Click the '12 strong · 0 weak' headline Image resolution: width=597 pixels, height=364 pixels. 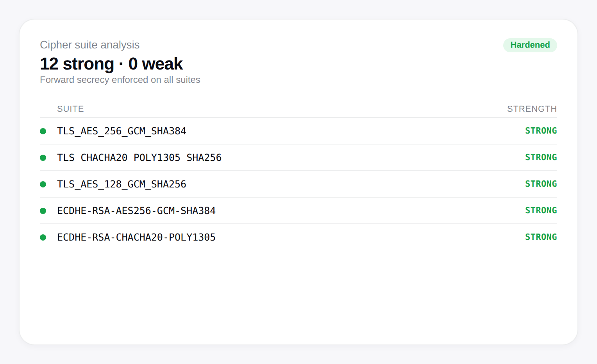(111, 64)
